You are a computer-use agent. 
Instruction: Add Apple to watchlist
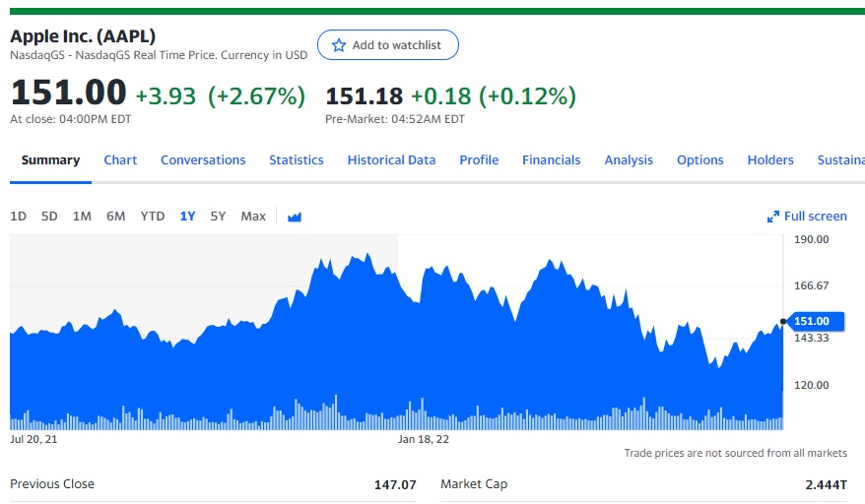pyautogui.click(x=388, y=44)
